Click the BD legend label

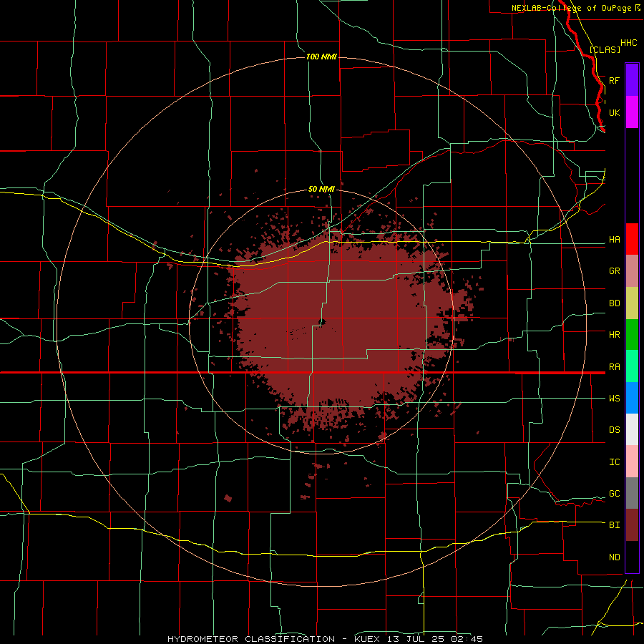tap(614, 303)
